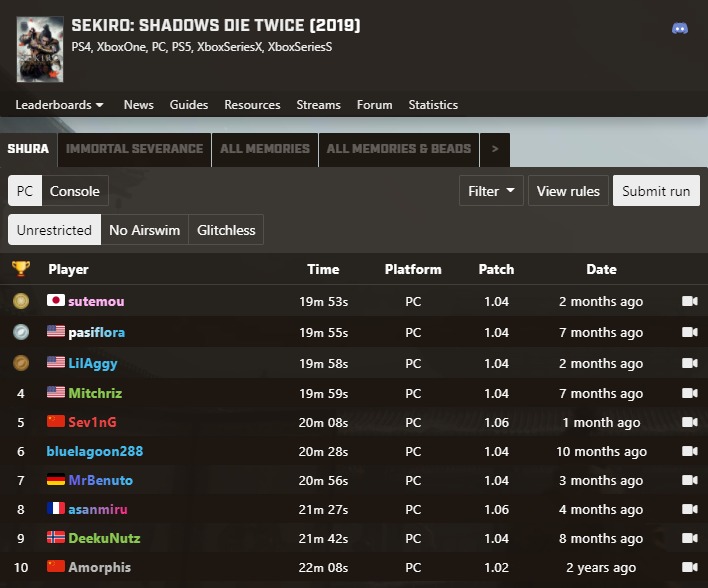Image resolution: width=708 pixels, height=588 pixels.
Task: Click the Submit run button
Action: tap(655, 191)
